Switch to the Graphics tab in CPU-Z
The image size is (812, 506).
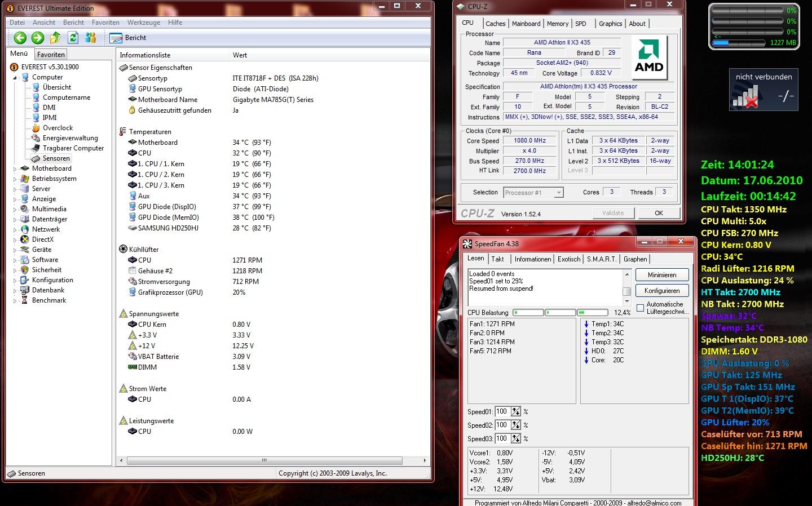[x=610, y=24]
